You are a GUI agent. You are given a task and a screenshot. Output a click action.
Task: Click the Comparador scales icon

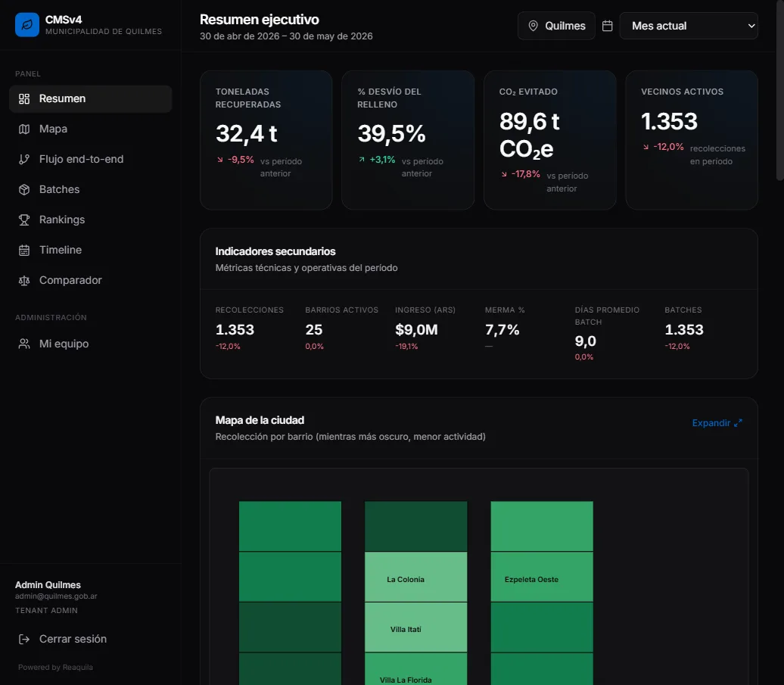(x=24, y=281)
